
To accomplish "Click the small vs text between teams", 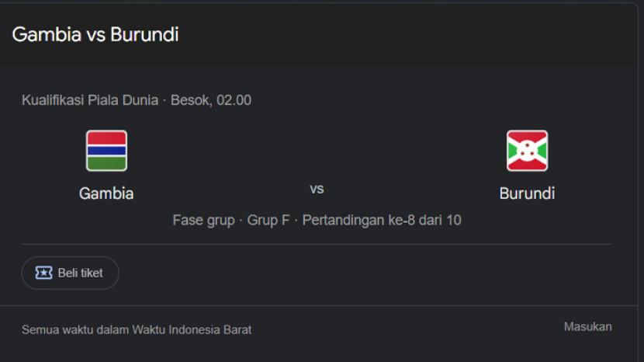I will 317,189.
